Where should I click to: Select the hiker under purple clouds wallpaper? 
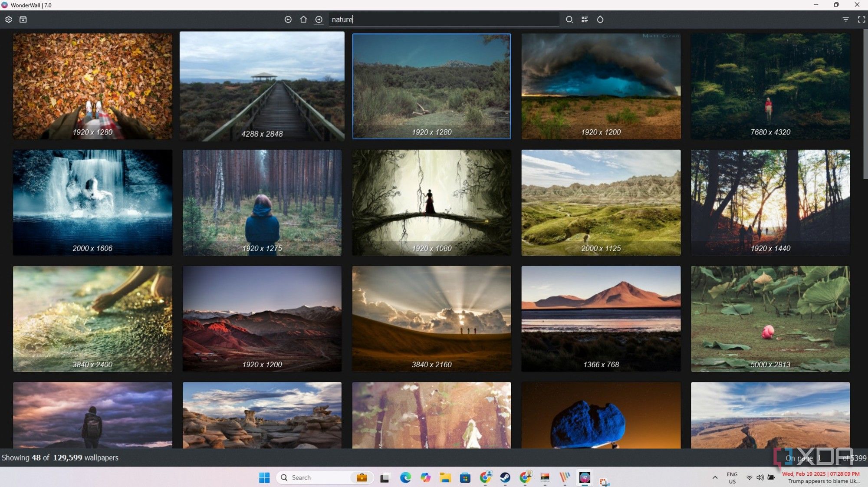(x=92, y=415)
